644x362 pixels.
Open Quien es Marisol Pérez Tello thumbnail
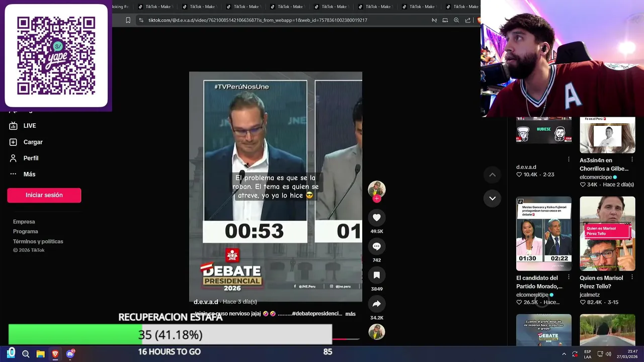pyautogui.click(x=607, y=234)
